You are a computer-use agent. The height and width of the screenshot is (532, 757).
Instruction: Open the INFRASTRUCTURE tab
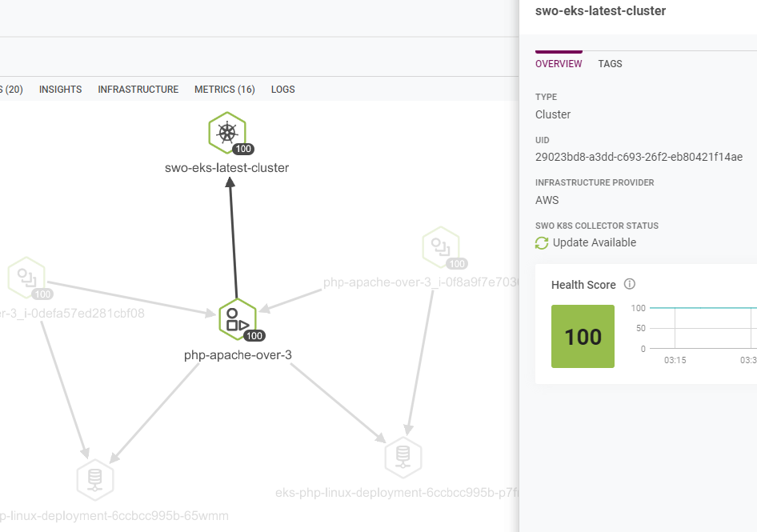point(138,90)
